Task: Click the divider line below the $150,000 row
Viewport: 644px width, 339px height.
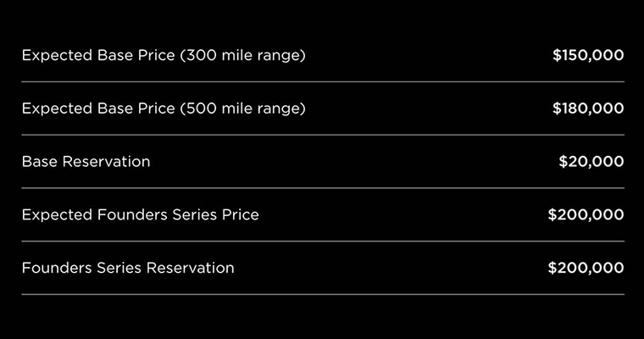Action: [x=322, y=81]
